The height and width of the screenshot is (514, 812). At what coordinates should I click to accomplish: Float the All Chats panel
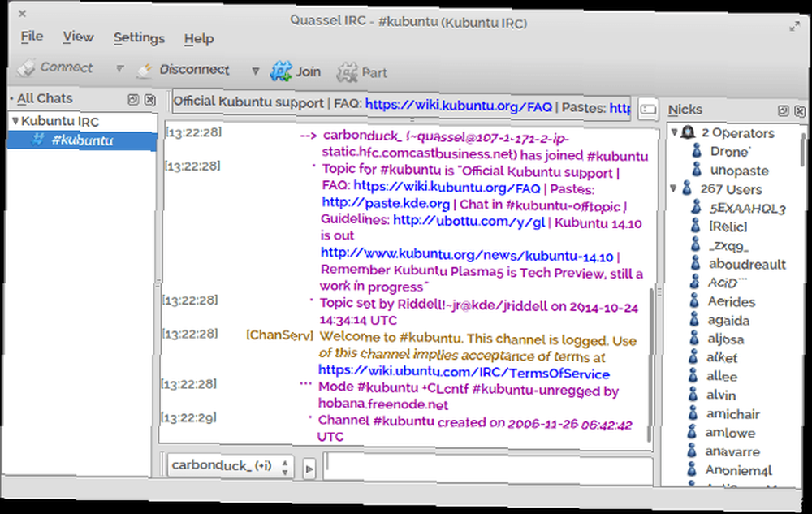pos(133,99)
